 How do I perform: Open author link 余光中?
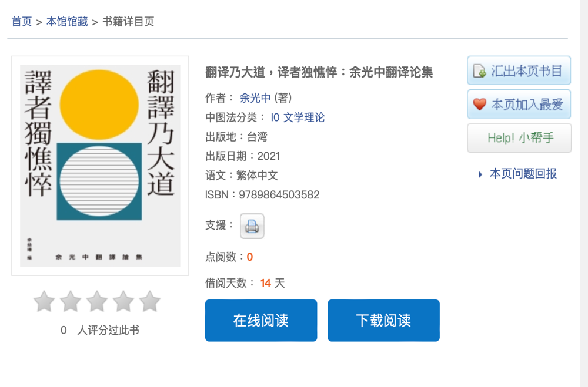(x=255, y=98)
